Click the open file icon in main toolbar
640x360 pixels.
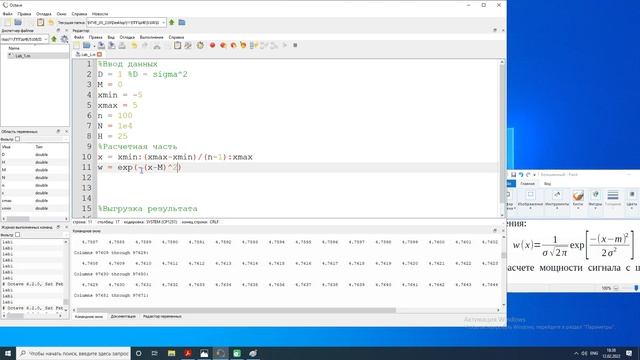pyautogui.click(x=18, y=22)
